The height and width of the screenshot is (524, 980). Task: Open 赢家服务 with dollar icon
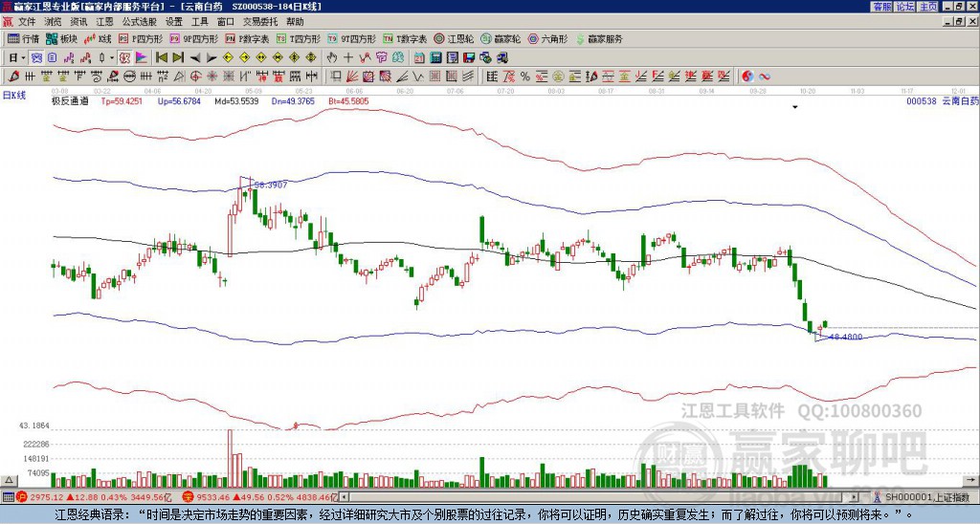coord(599,38)
